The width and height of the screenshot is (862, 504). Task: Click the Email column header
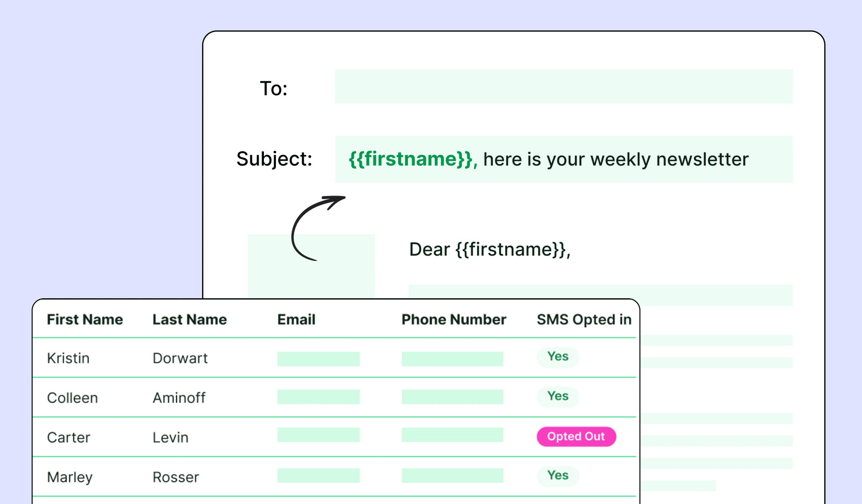296,319
